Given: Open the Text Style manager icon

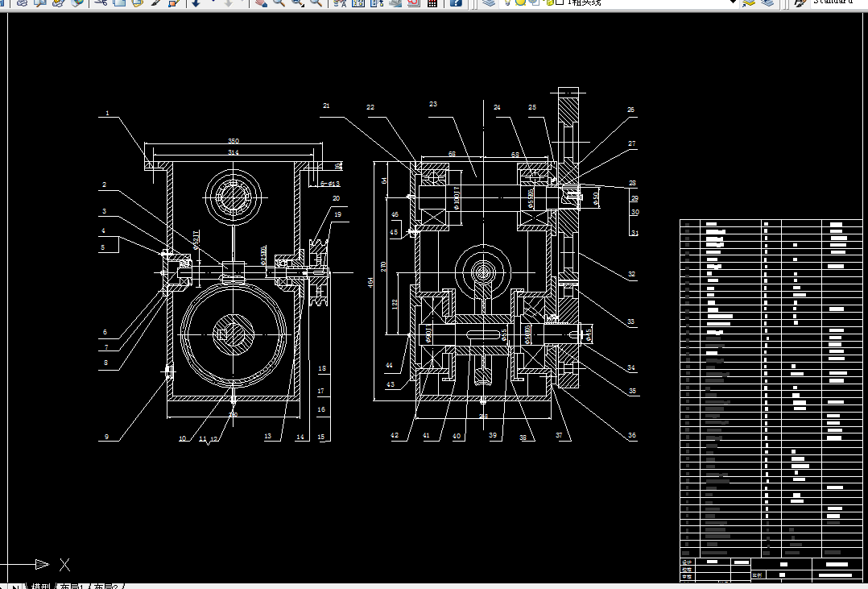Looking at the screenshot, I should pyautogui.click(x=800, y=2).
